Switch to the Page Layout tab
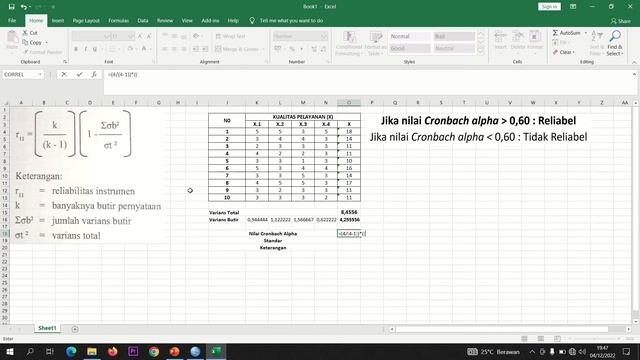The height and width of the screenshot is (360, 640). 86,20
